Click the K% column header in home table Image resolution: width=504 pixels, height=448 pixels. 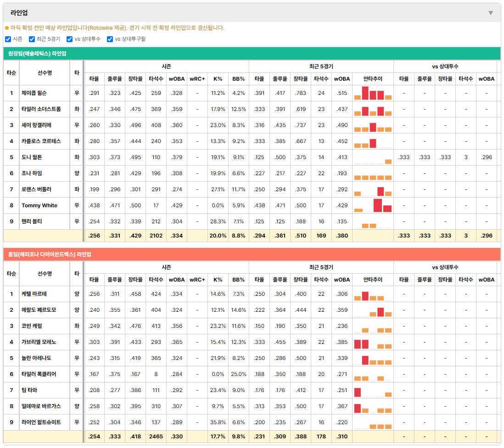(x=218, y=280)
